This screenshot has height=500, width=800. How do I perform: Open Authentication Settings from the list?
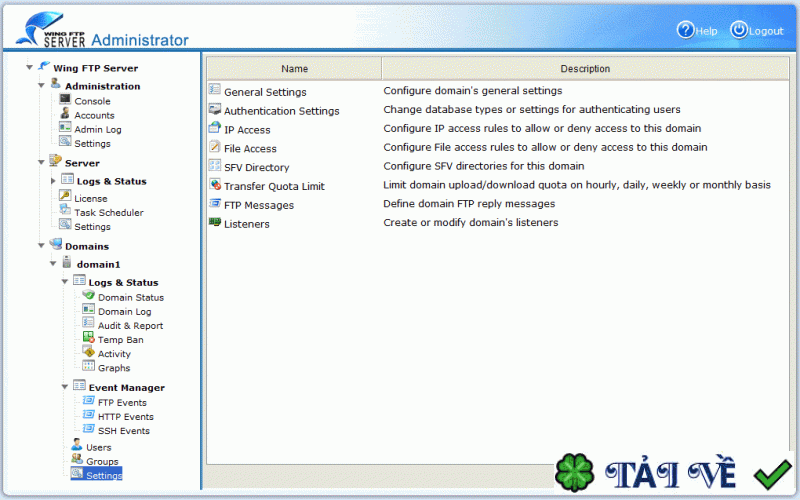282,111
